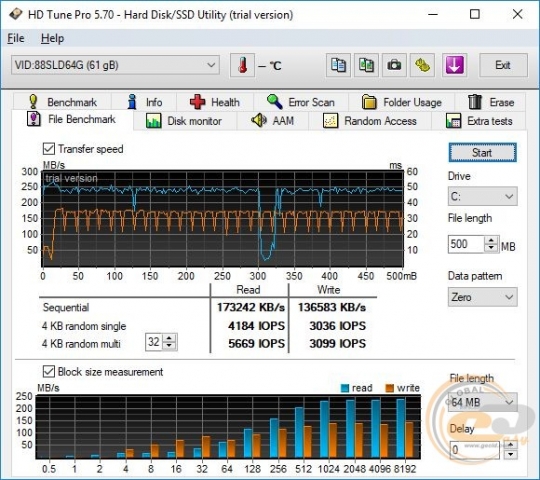This screenshot has height=480, width=540.
Task: Decrease the 4 KB random multi queue depth
Action: click(169, 346)
